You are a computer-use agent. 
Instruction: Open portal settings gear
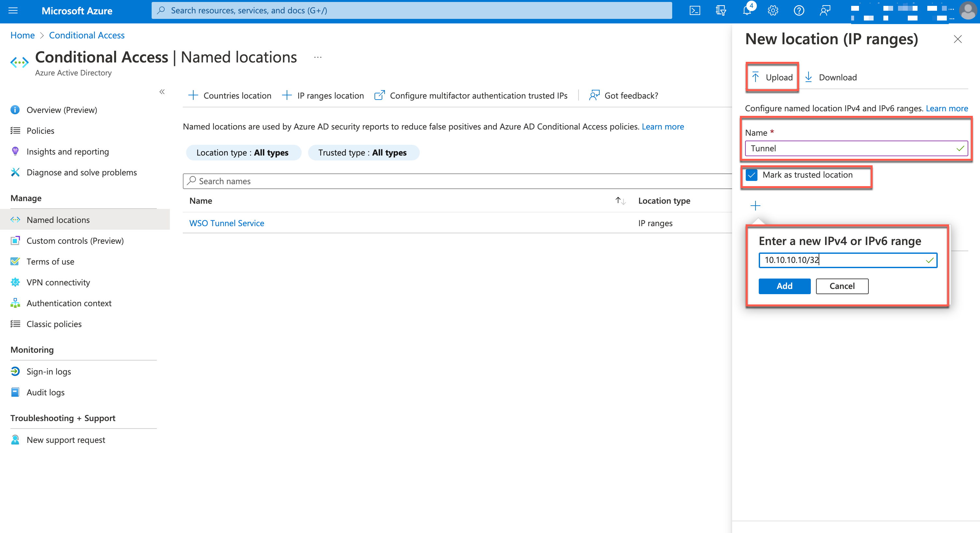[773, 10]
